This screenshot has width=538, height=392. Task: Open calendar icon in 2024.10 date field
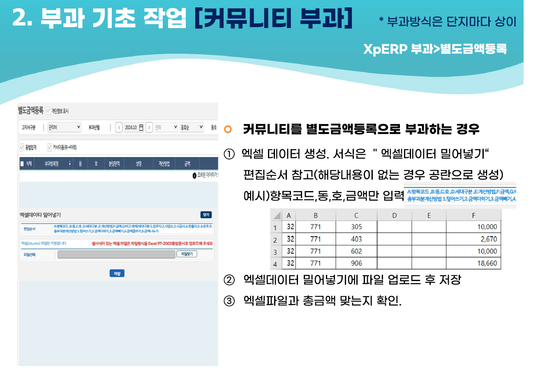coord(141,127)
